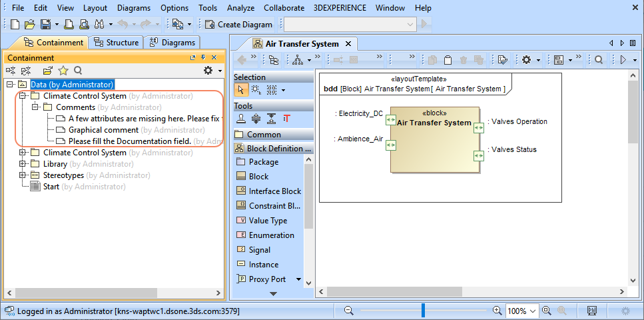This screenshot has height=320, width=644.
Task: Toggle the red T text tool
Action: coord(287,119)
